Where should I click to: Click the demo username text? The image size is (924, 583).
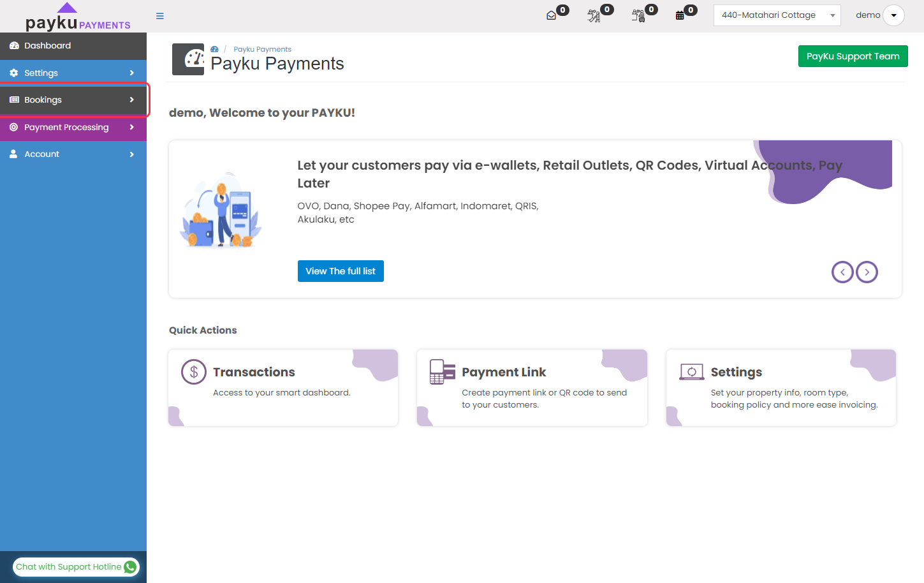pos(868,15)
